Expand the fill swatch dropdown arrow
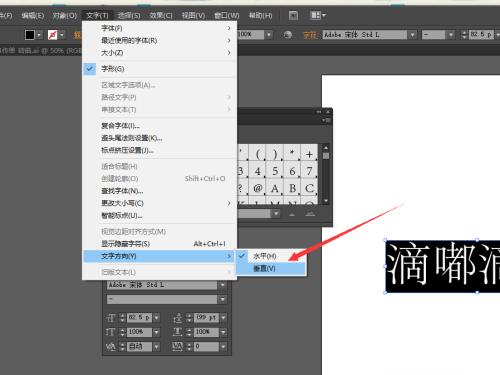 click(x=39, y=35)
